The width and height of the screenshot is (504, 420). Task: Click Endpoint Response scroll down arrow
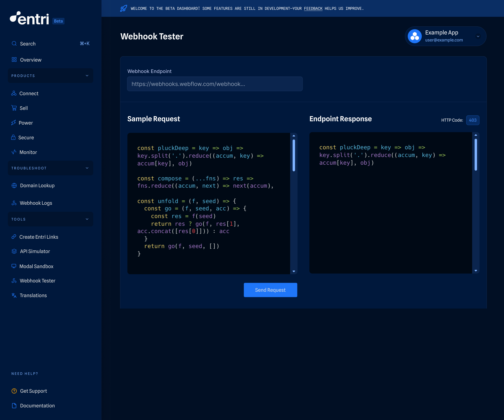click(476, 271)
